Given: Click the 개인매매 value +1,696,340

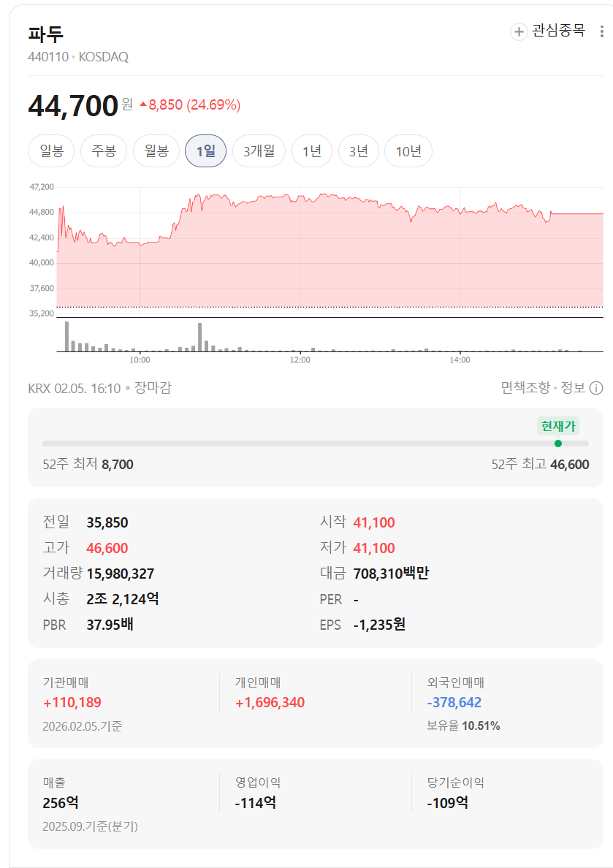Looking at the screenshot, I should (270, 702).
